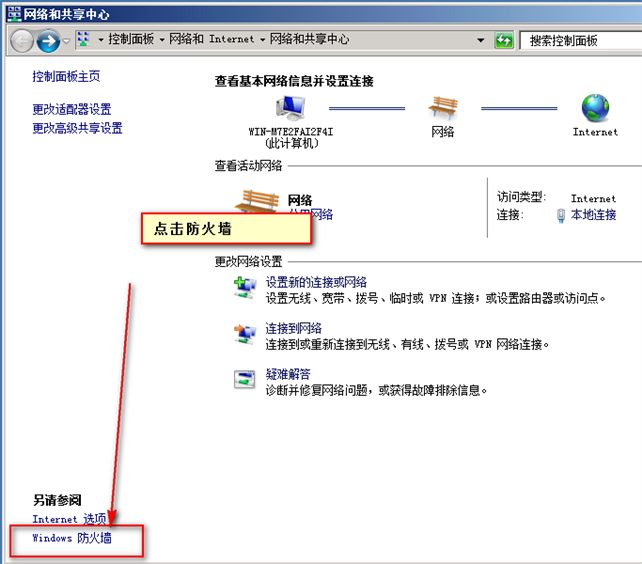
Task: Open the Windows 防火墙 link
Action: (x=72, y=537)
